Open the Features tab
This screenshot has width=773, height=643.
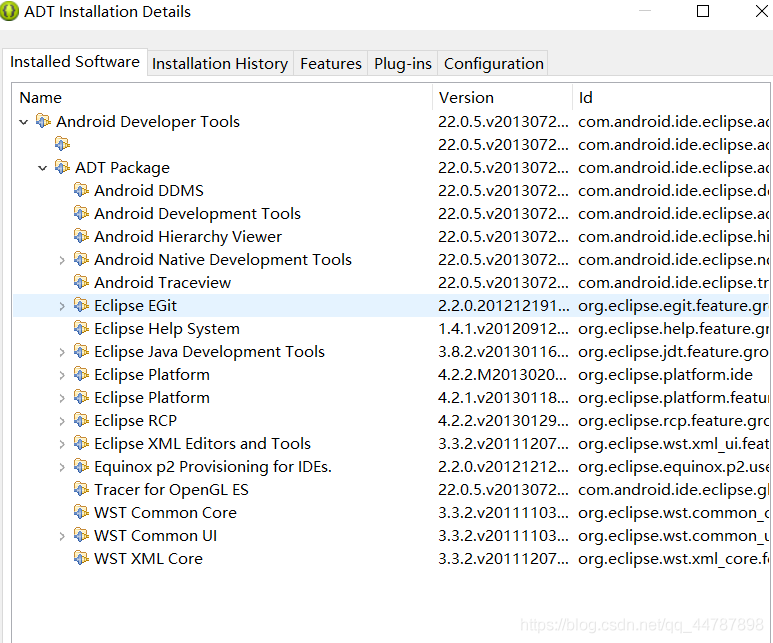pyautogui.click(x=331, y=64)
